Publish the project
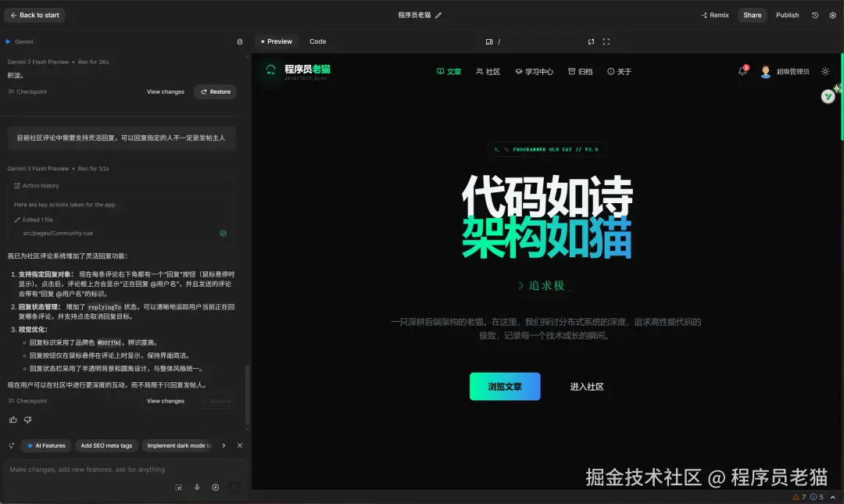Viewport: 844px width, 504px height. 787,15
